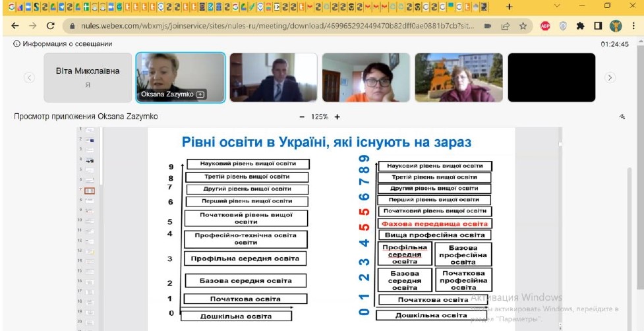
Task: Open the Chrome profile avatar
Action: pyautogui.click(x=616, y=26)
